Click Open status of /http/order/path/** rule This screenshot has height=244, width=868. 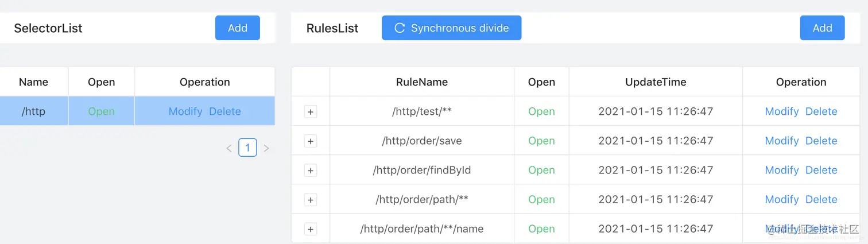coord(541,199)
